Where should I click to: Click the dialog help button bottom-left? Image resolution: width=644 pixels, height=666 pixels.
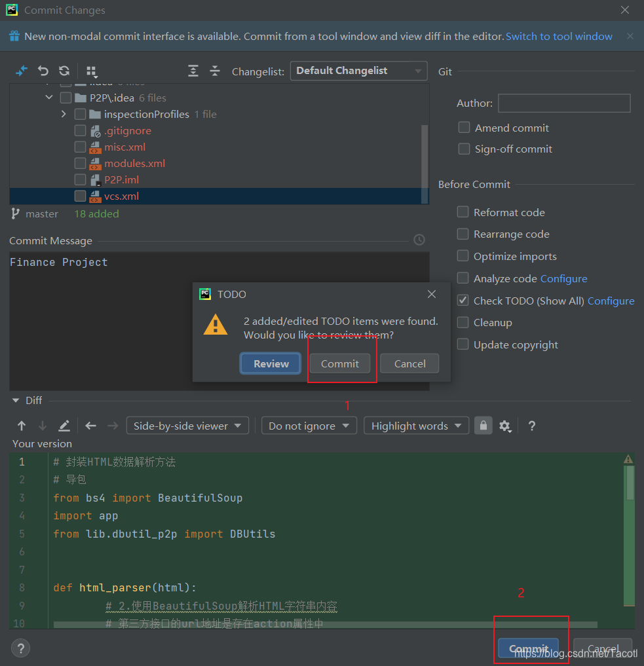tap(21, 648)
